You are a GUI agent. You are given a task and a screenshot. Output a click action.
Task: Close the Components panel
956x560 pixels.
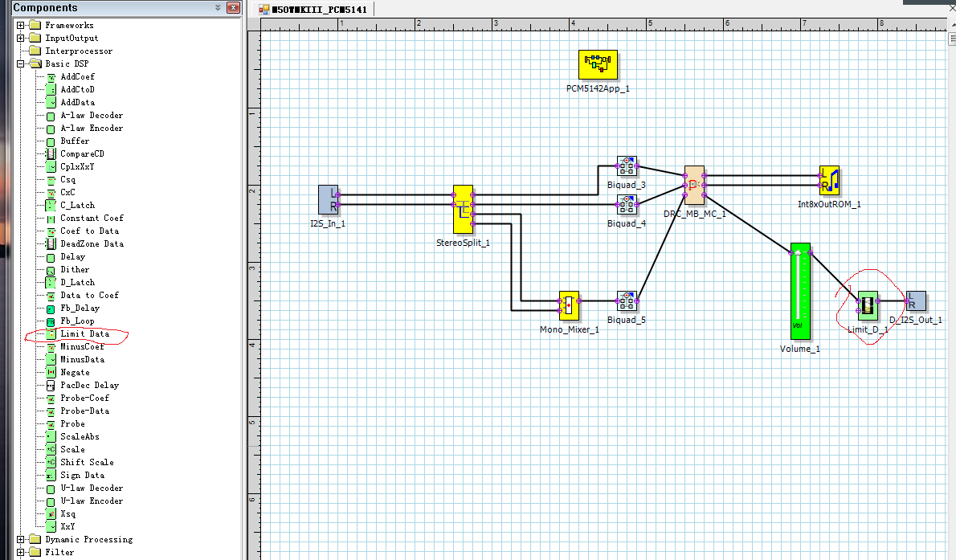click(233, 7)
